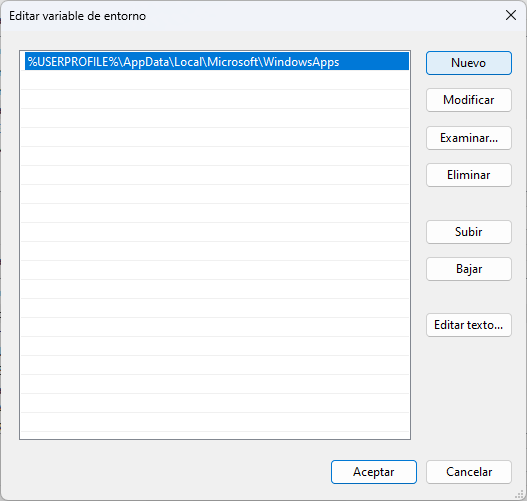The image size is (527, 501).
Task: Click the resize grip in the dialog corner
Action: coord(519,494)
